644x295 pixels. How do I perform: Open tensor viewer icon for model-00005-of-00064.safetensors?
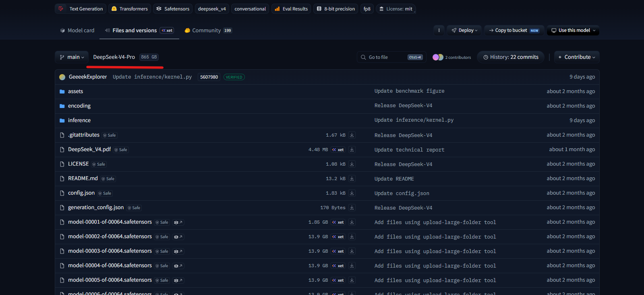[178, 280]
